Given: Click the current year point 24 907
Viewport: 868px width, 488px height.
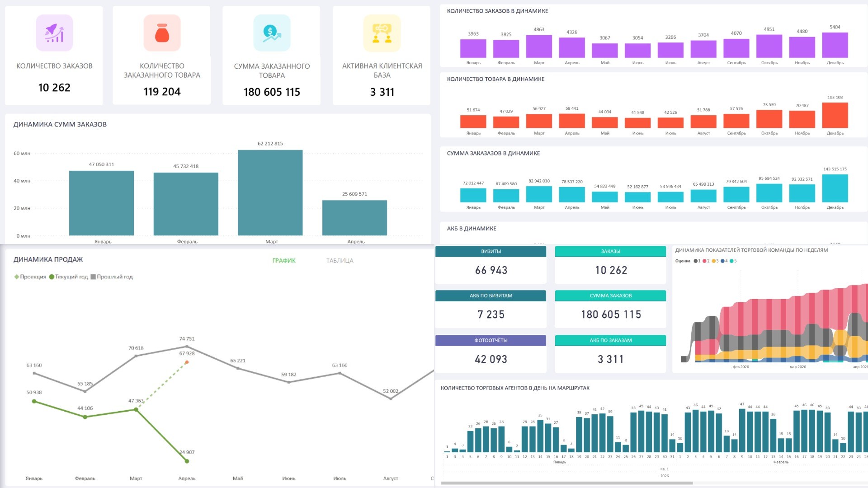Looking at the screenshot, I should pos(187,461).
